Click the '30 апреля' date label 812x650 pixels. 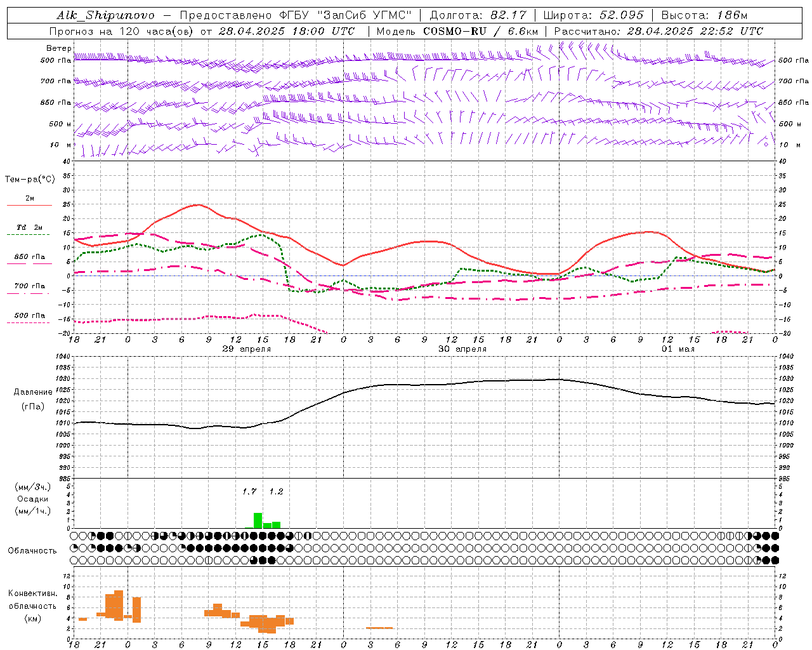pyautogui.click(x=462, y=349)
